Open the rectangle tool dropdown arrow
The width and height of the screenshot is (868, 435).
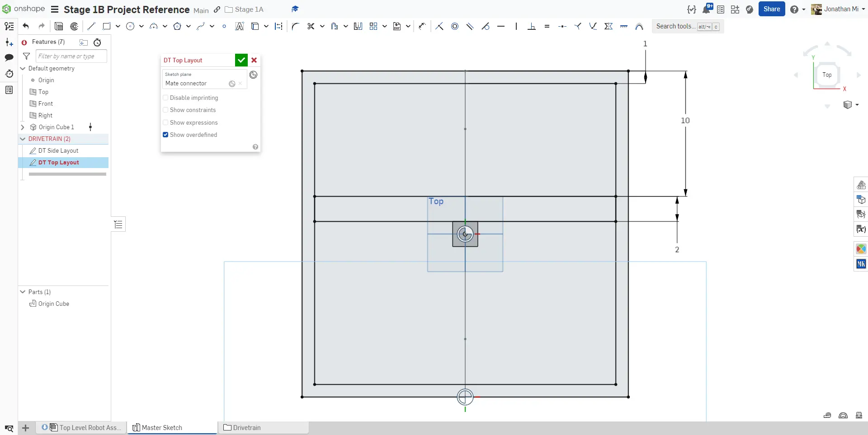[118, 27]
